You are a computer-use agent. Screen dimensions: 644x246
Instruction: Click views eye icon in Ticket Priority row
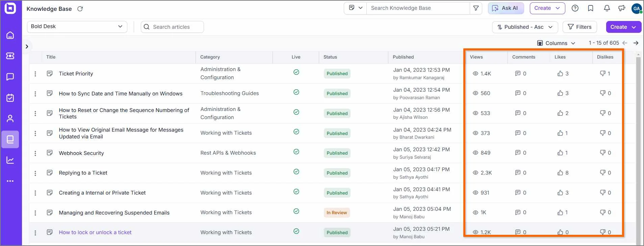point(475,73)
